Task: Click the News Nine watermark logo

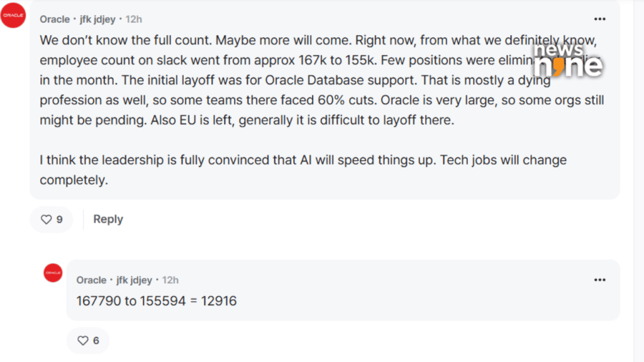Action: pyautogui.click(x=568, y=61)
